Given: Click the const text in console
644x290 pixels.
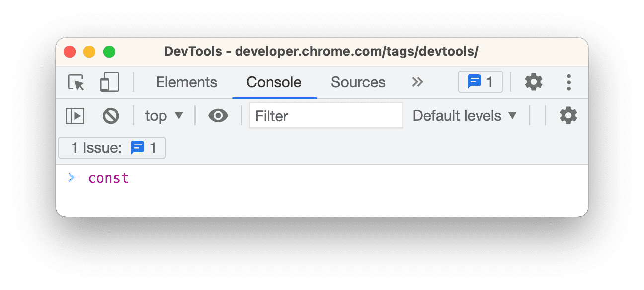Looking at the screenshot, I should 108,178.
